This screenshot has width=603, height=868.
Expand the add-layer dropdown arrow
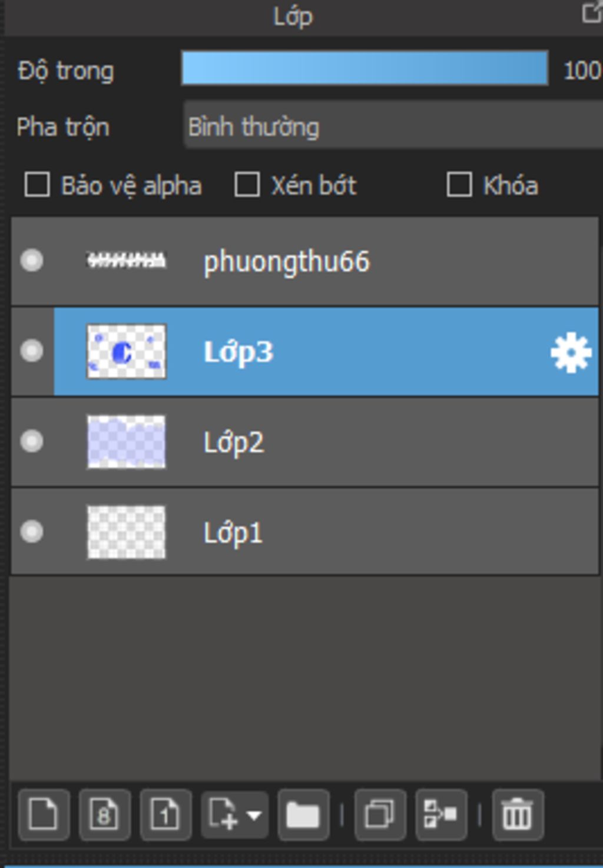[254, 816]
